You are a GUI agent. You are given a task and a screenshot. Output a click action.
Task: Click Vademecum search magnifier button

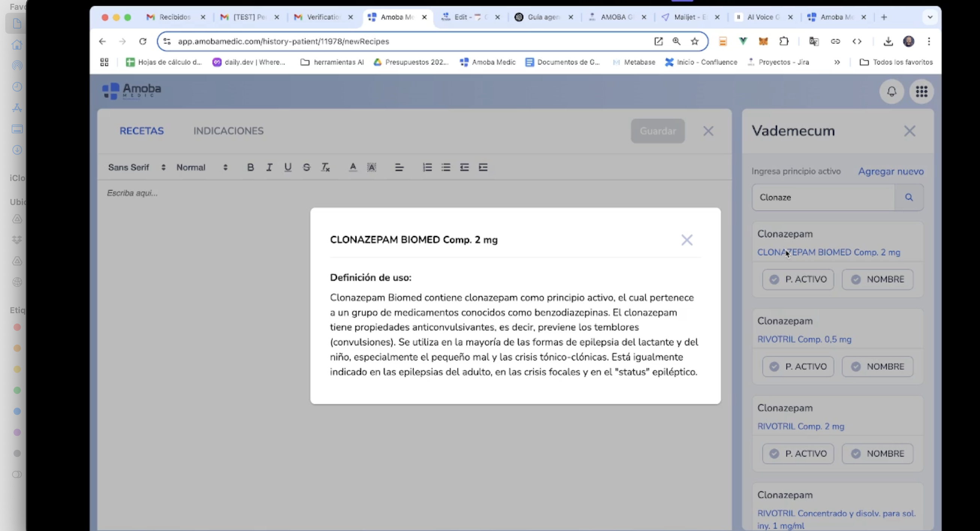tap(909, 198)
